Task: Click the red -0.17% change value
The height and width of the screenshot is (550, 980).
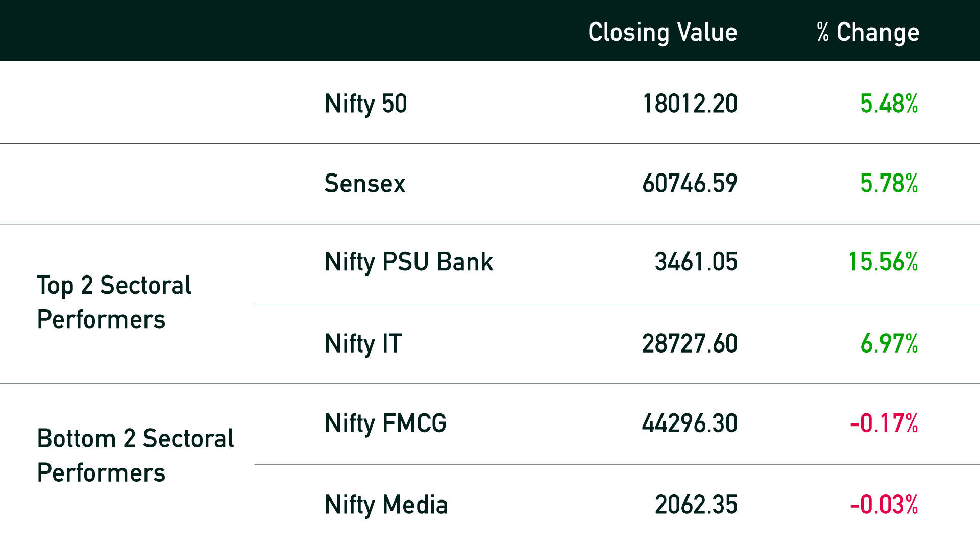Action: (x=884, y=423)
